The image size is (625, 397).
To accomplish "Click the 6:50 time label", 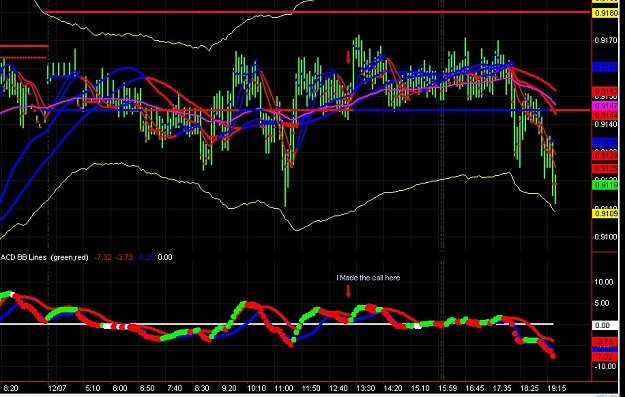I will pos(147,388).
